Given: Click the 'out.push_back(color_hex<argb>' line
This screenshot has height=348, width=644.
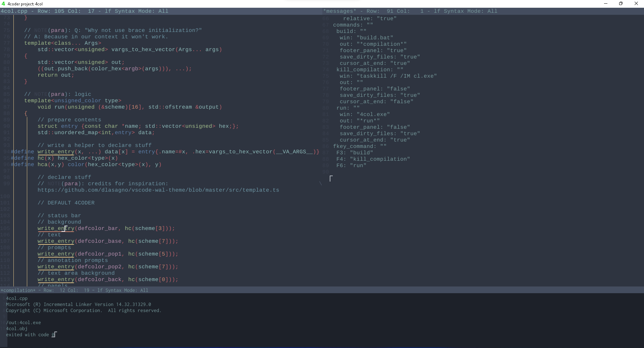Looking at the screenshot, I should [x=114, y=69].
